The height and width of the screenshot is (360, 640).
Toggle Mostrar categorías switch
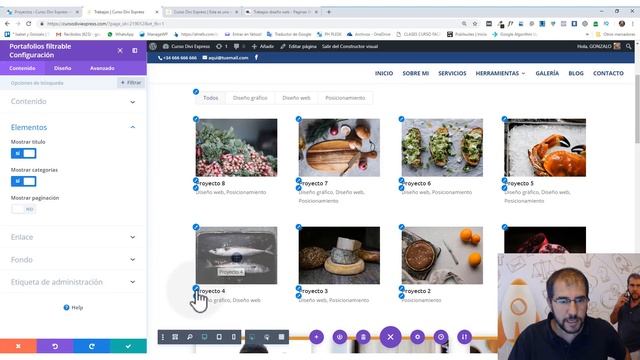(23, 181)
